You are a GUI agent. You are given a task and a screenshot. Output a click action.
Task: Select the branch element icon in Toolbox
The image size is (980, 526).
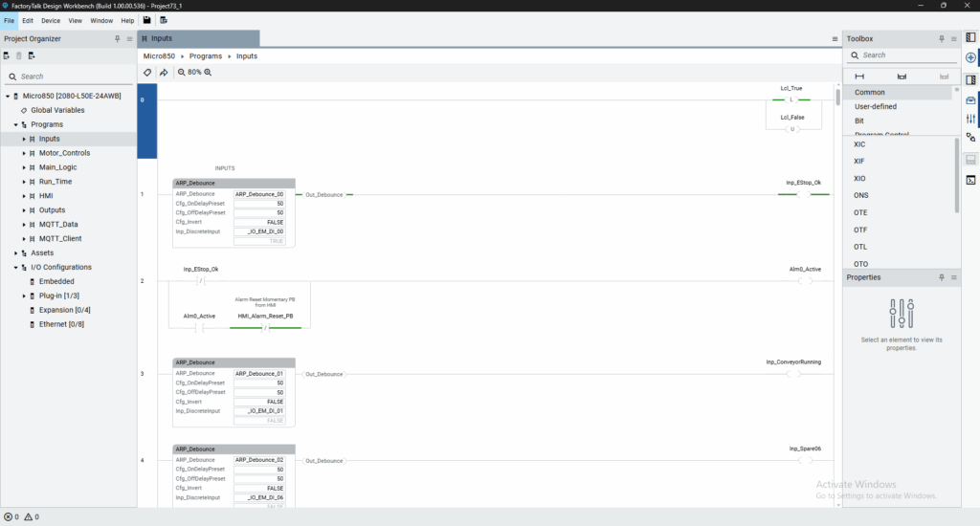[x=902, y=77]
